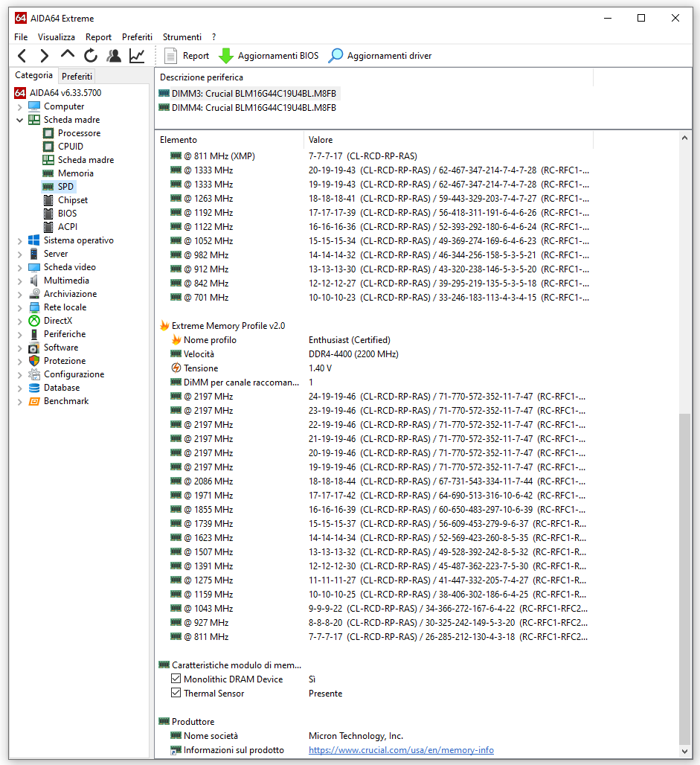Viewport: 700px width, 765px height.
Task: Refresh the page with the circular arrow icon
Action: click(91, 56)
